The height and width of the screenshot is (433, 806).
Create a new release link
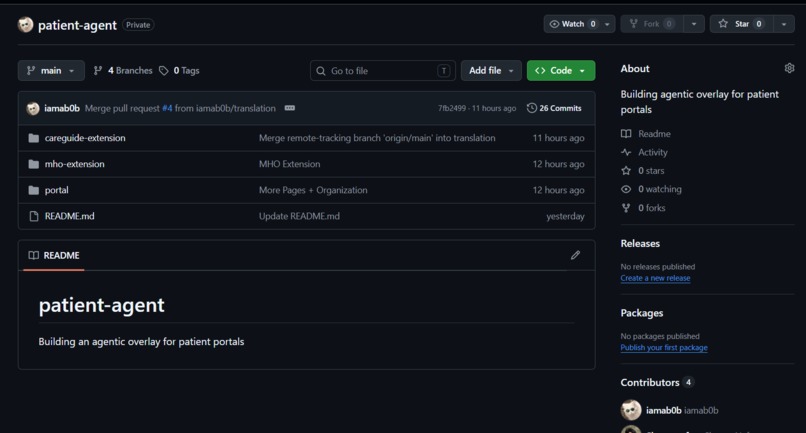655,278
